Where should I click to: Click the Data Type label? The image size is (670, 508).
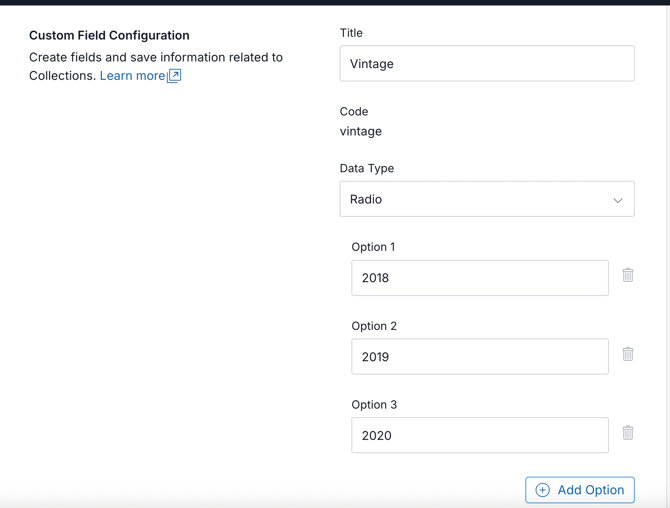click(367, 168)
